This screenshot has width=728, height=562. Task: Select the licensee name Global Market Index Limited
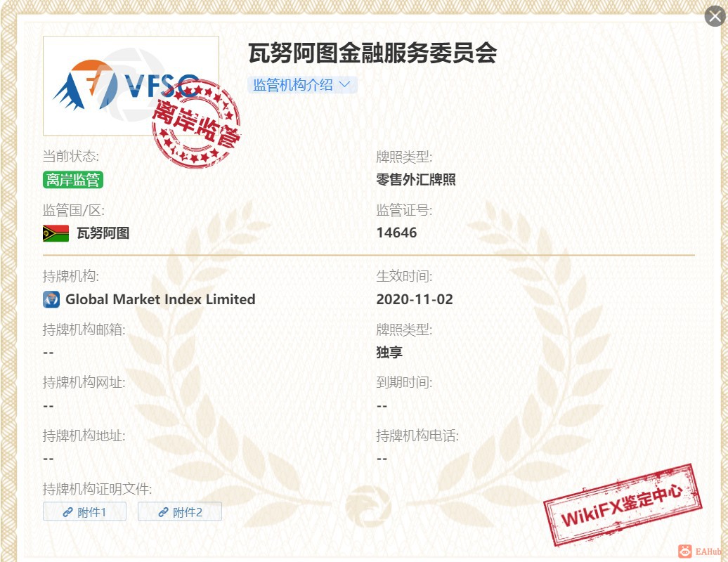(160, 299)
